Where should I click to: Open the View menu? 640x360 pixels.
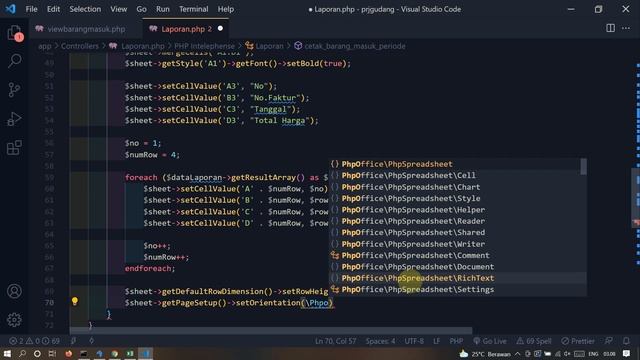coord(118,9)
